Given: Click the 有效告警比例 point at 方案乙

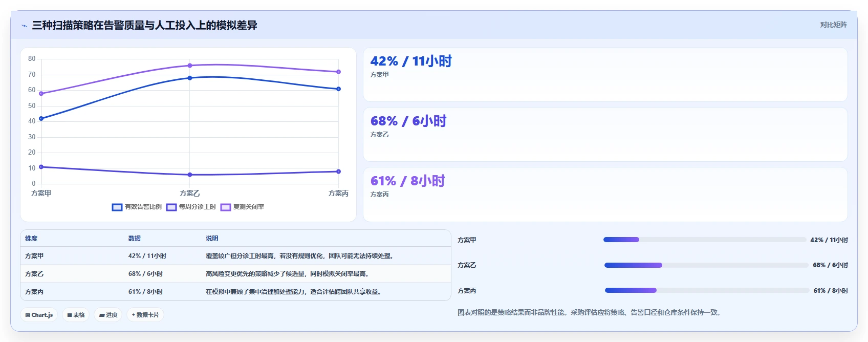Looking at the screenshot, I should pos(190,78).
